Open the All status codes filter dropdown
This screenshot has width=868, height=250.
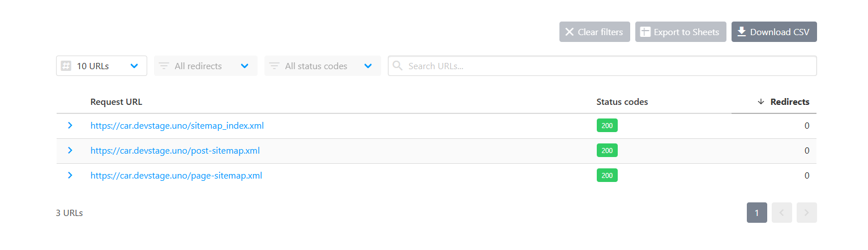pyautogui.click(x=322, y=66)
